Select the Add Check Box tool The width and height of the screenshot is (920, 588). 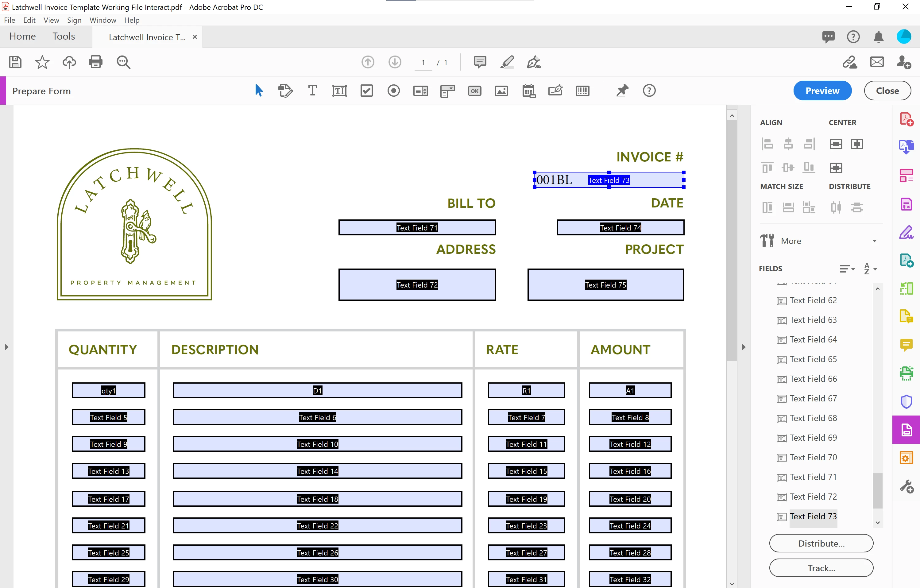pyautogui.click(x=366, y=91)
